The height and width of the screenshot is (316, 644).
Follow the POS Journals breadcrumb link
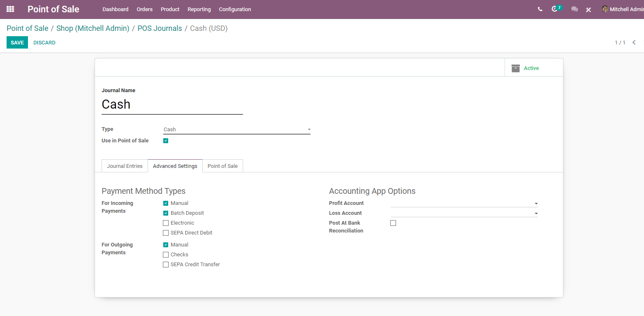click(x=160, y=28)
